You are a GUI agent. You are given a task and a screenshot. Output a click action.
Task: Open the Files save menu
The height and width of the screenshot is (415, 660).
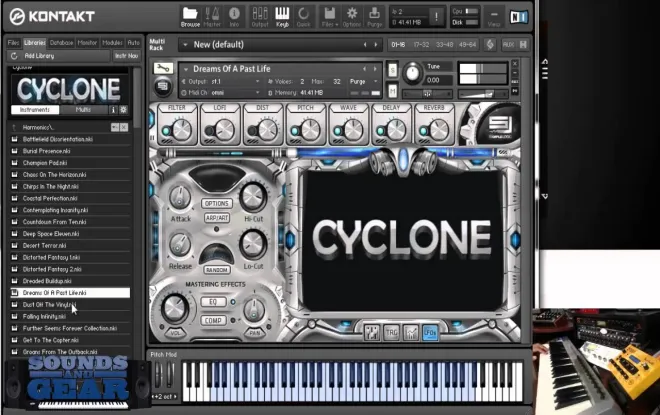(330, 17)
